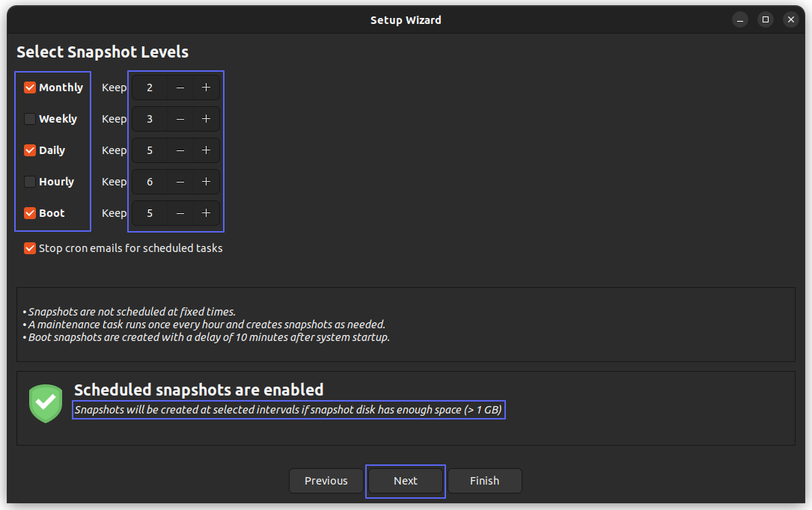Click the Previous button
Screen dimensions: 812x510
tap(326, 481)
